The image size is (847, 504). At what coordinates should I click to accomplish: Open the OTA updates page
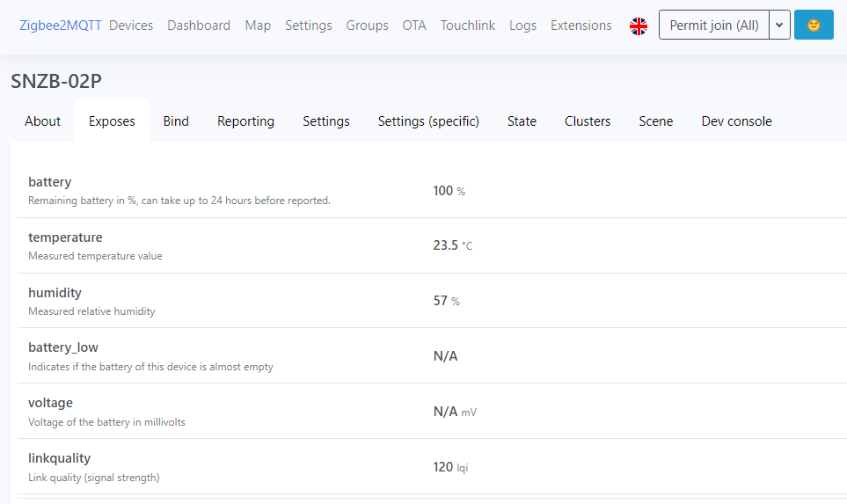414,26
